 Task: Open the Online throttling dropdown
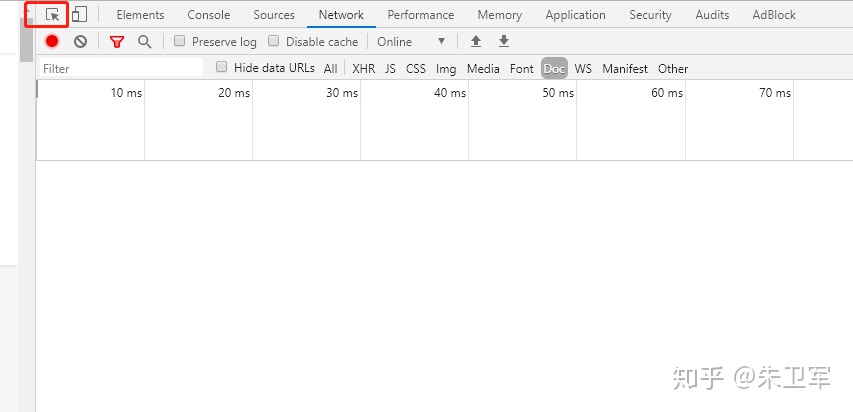411,41
